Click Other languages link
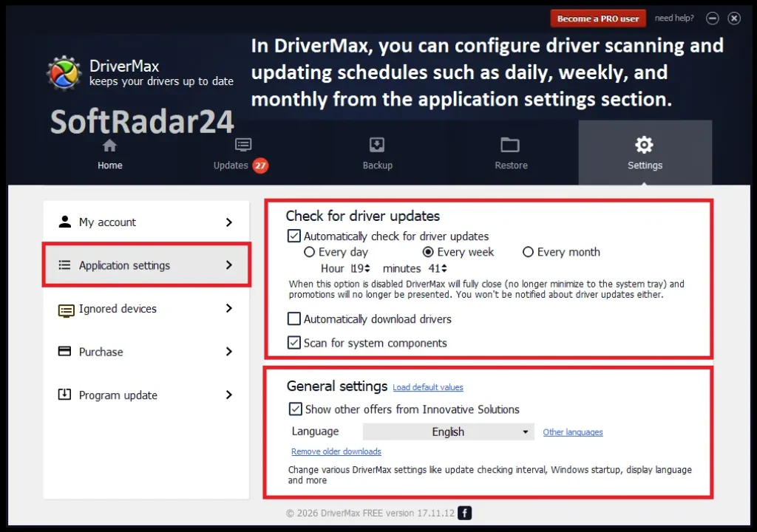Screen dimensions: 757x532 573,432
